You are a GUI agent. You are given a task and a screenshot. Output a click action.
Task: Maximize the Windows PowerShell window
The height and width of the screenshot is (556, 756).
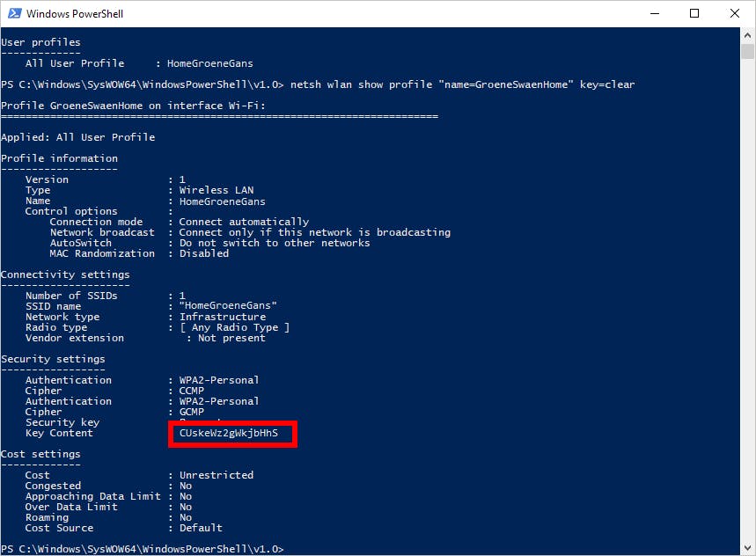point(694,13)
